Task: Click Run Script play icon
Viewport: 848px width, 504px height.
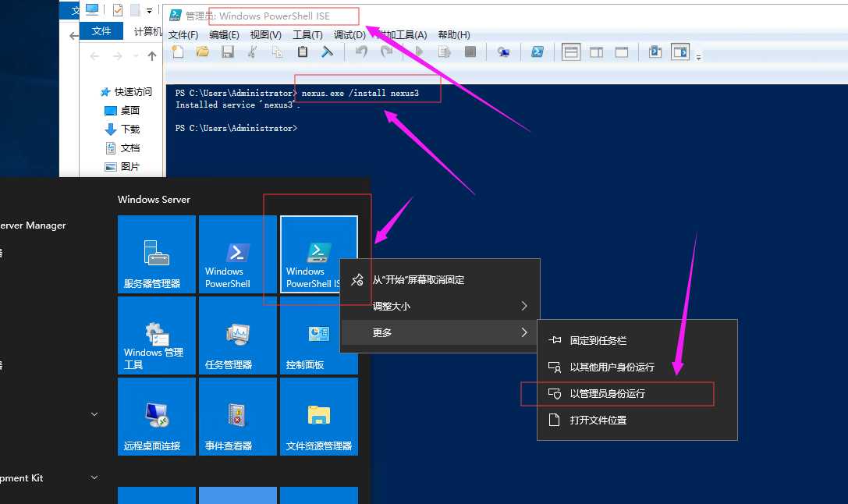Action: (419, 52)
